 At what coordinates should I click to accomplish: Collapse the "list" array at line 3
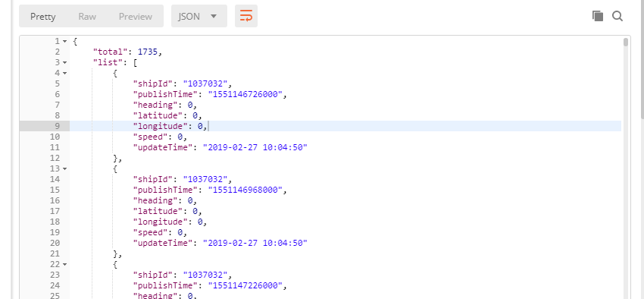click(x=64, y=62)
